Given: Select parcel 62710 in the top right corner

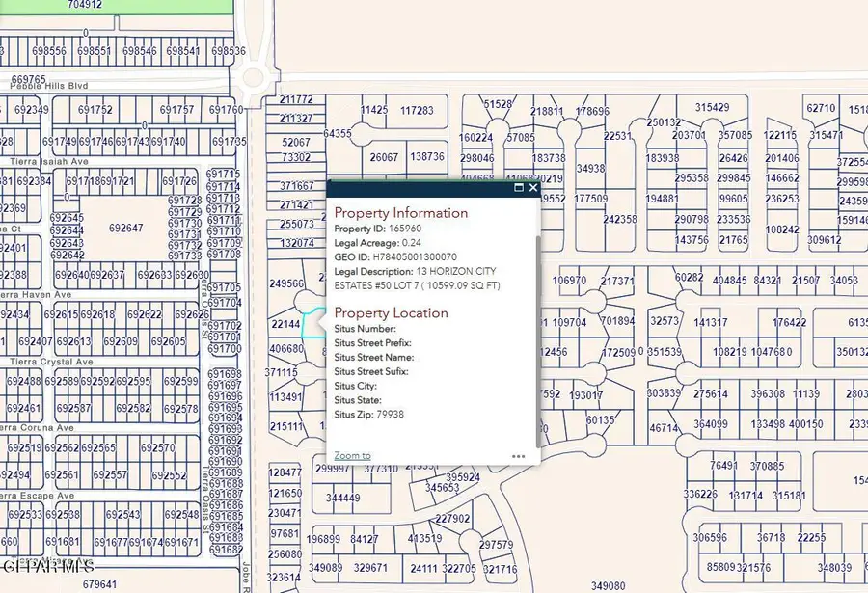Looking at the screenshot, I should 820,109.
